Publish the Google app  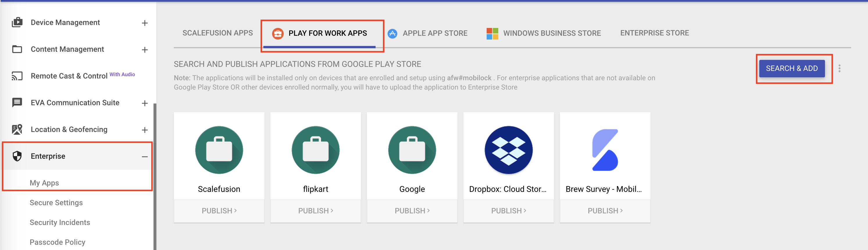[412, 210]
